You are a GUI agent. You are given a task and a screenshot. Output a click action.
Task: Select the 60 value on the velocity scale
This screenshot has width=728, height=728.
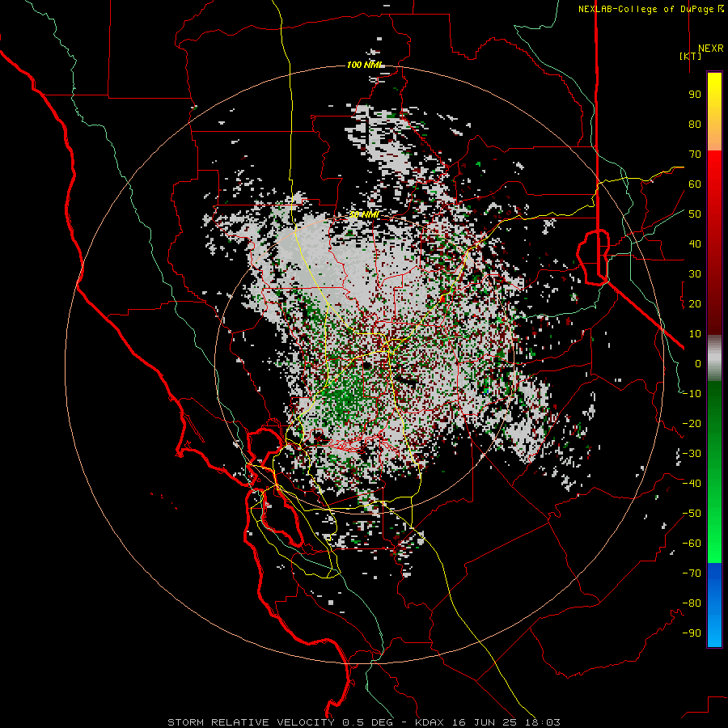(x=695, y=184)
